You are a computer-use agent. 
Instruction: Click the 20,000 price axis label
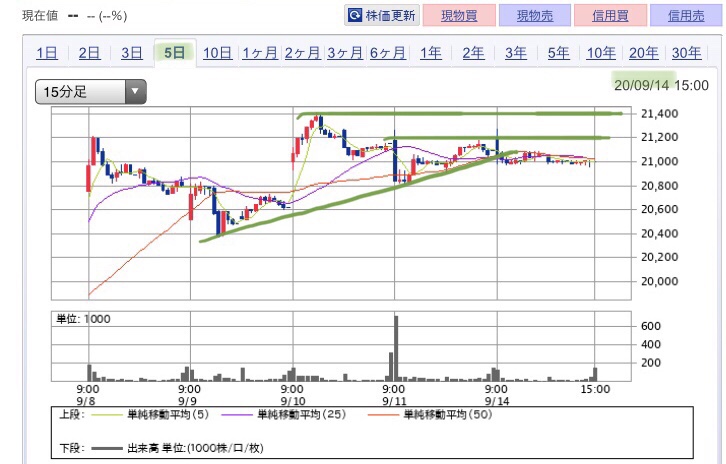(660, 281)
